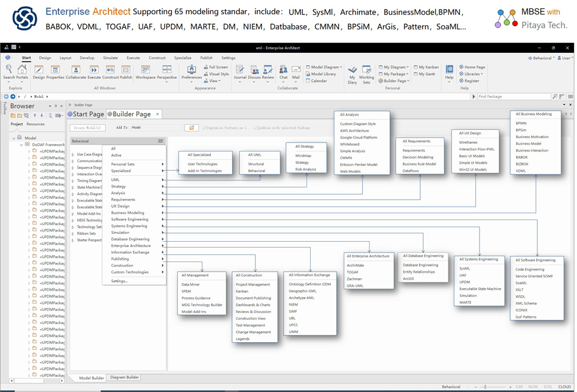Click the Create Model(s) button
This screenshot has height=392, width=577.
(x=87, y=127)
